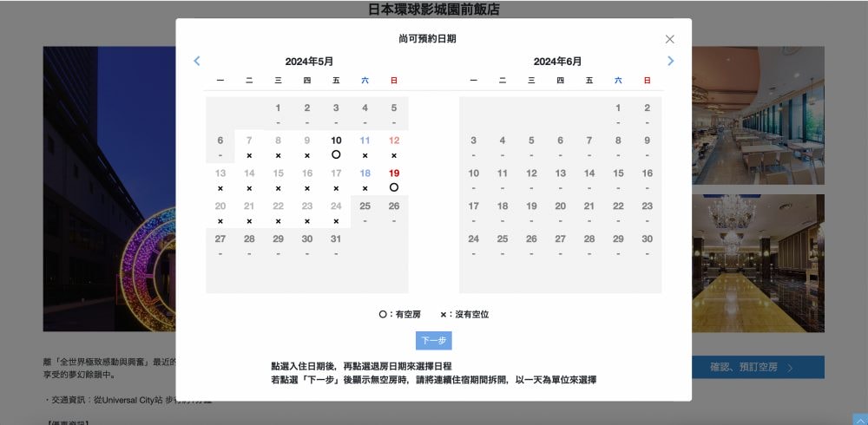The width and height of the screenshot is (868, 425).
Task: Click 確認、預訂空房 button
Action: pyautogui.click(x=758, y=367)
